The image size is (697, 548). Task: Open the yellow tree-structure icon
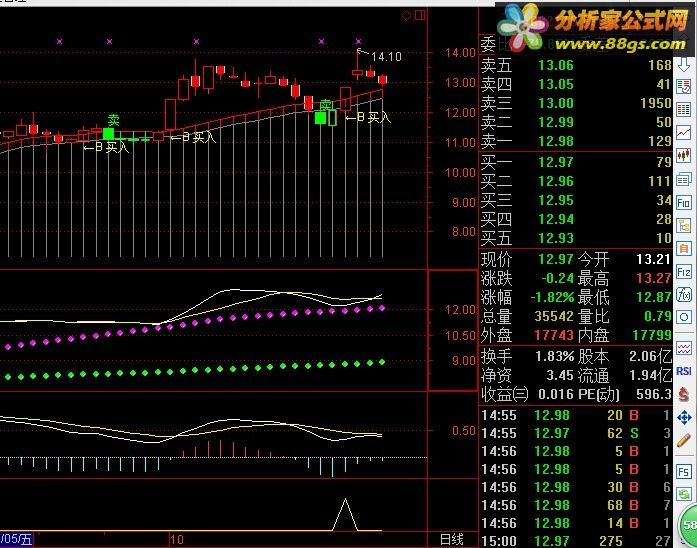(684, 226)
